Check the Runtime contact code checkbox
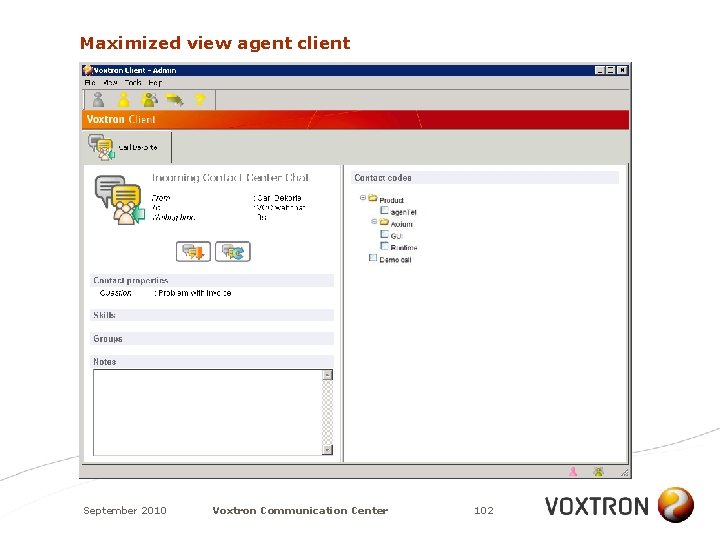Image resolution: width=720 pixels, height=540 pixels. [x=385, y=246]
